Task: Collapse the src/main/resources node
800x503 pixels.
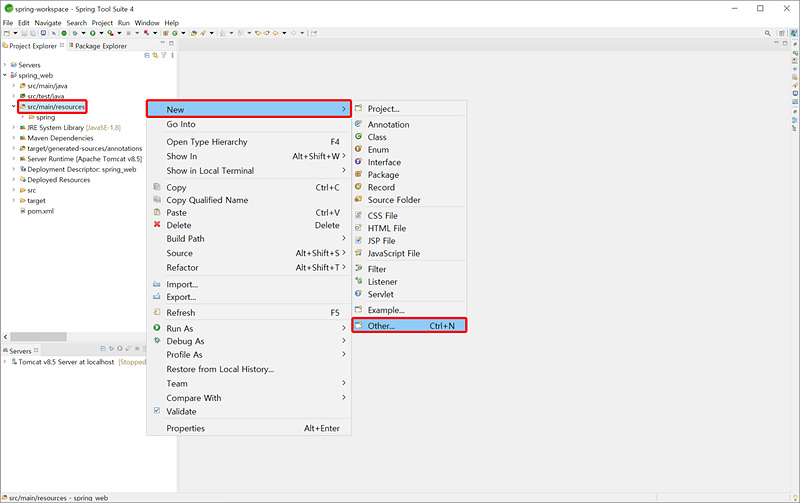Action: pyautogui.click(x=14, y=107)
